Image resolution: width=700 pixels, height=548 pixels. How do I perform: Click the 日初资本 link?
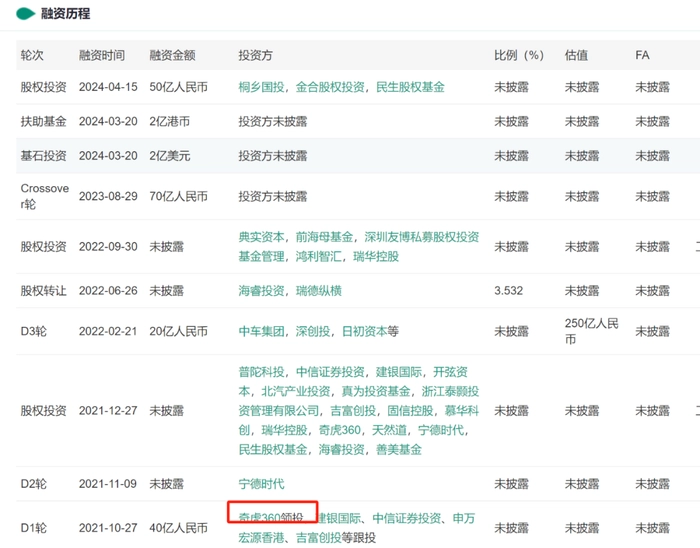pos(364,331)
